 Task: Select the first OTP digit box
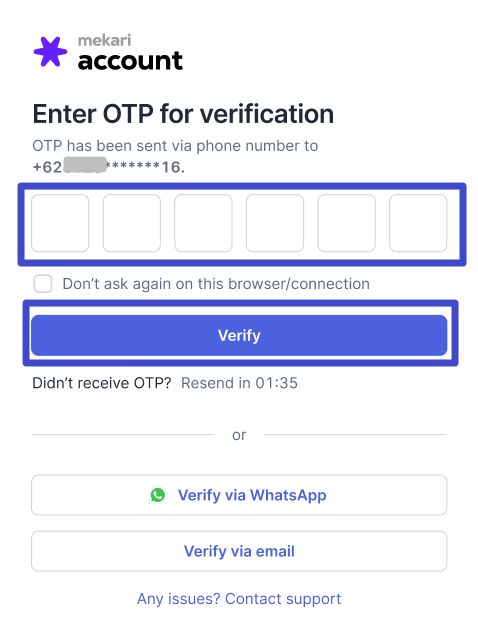pos(60,223)
